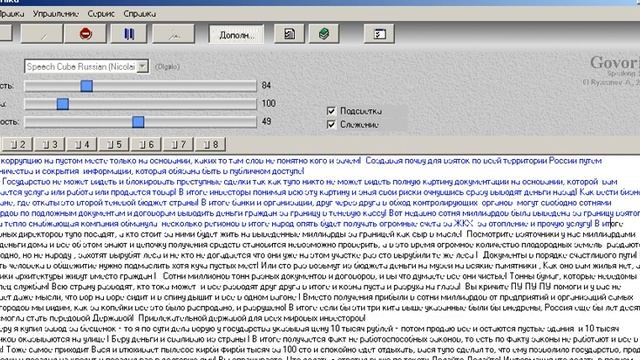Click the value 49 beside the volume slider
The height and width of the screenshot is (360, 640).
coord(266,121)
